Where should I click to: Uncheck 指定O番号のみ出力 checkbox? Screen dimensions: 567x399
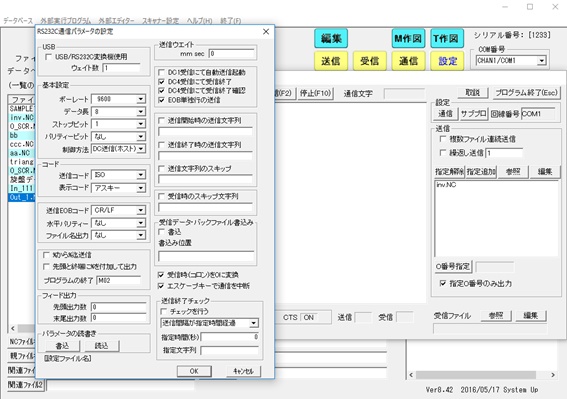pyautogui.click(x=442, y=283)
